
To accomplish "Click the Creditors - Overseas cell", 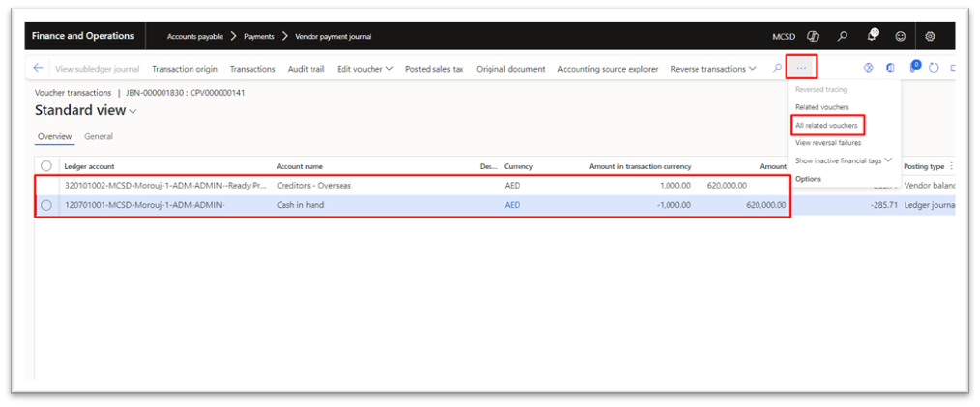I will pos(312,186).
